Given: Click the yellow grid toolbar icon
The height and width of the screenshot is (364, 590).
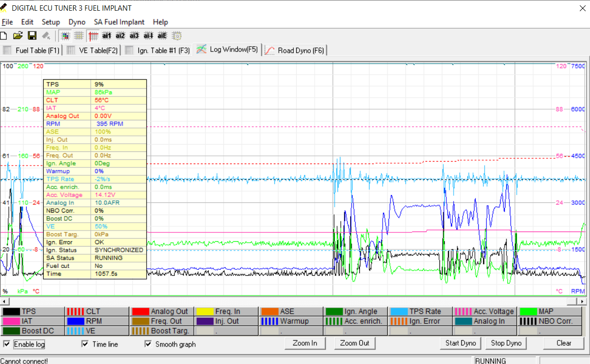Looking at the screenshot, I should (x=79, y=35).
